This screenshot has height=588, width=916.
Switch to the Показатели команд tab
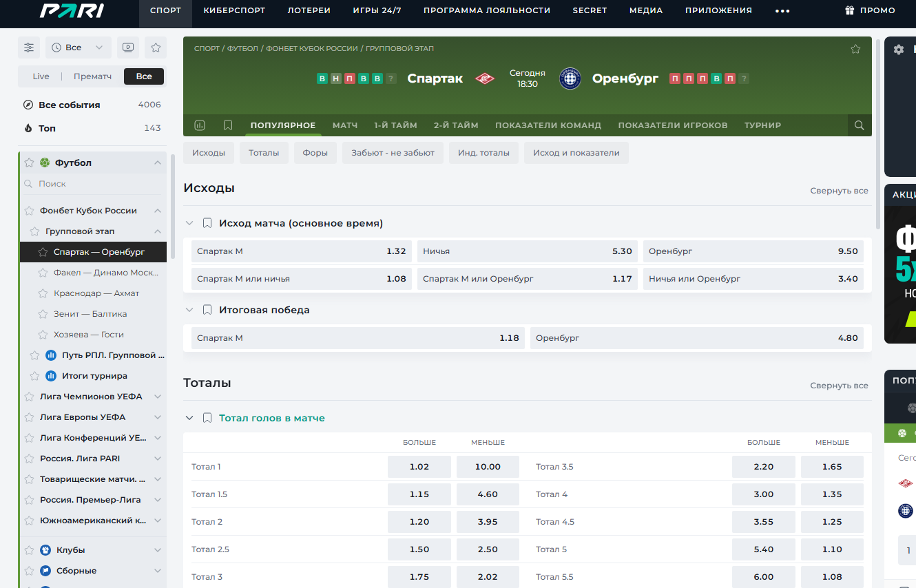[548, 125]
